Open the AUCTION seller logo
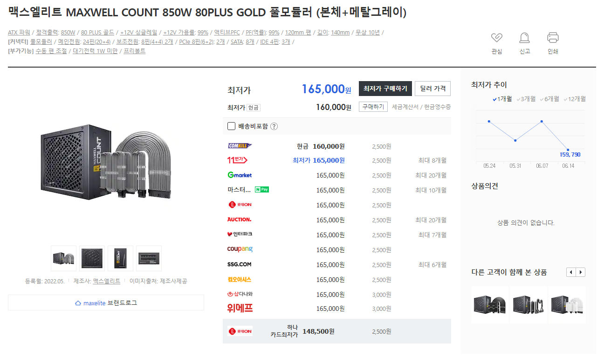 tap(239, 220)
